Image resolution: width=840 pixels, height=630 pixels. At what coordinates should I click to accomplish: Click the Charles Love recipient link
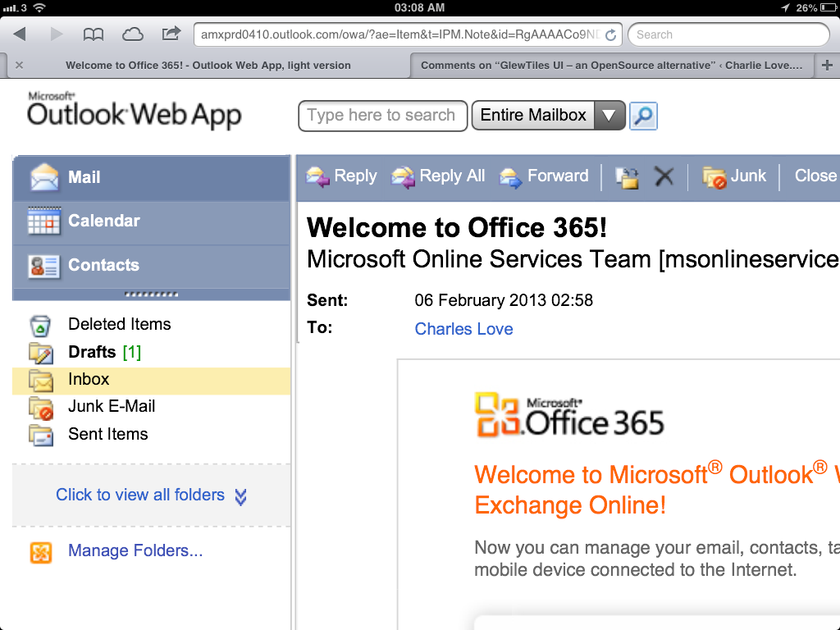tap(463, 329)
